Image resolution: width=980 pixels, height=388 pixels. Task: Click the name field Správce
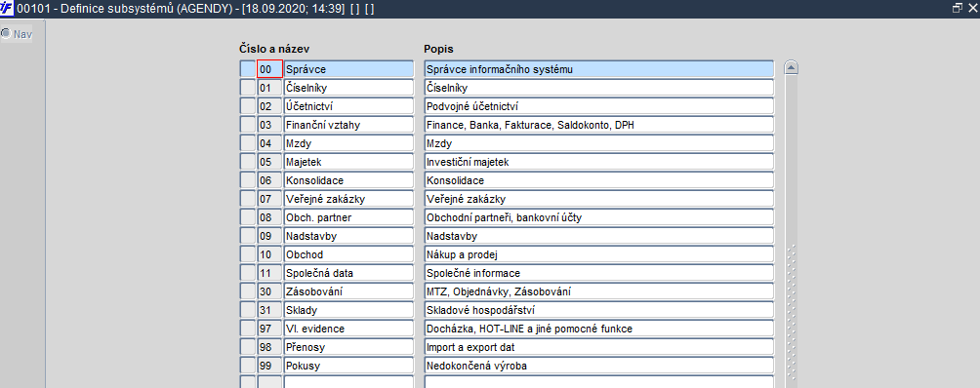coord(348,69)
